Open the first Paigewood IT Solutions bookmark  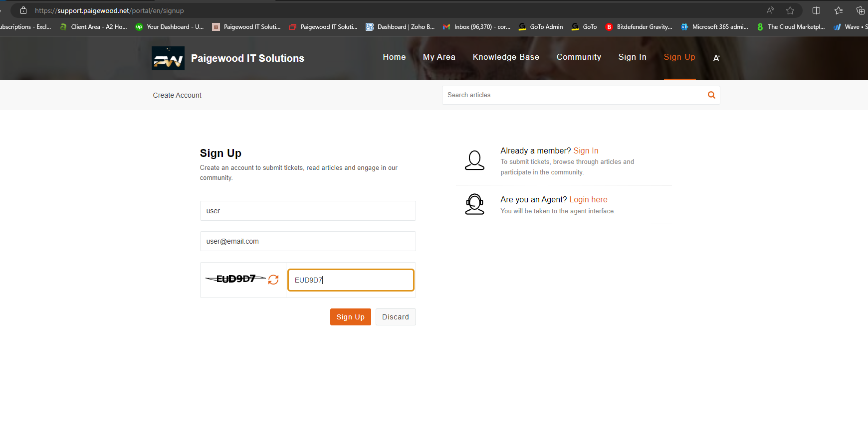246,27
